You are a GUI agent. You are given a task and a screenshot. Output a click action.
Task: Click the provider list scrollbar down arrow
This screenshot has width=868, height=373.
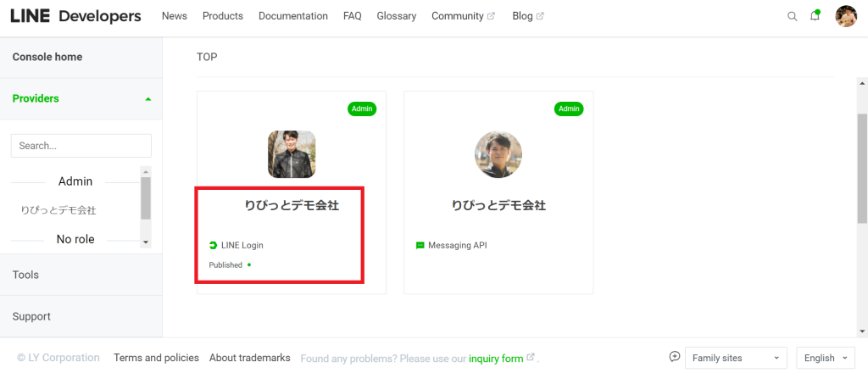click(x=146, y=242)
